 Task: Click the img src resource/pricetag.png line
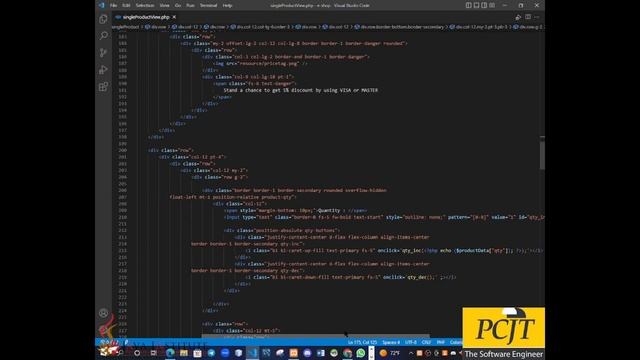coord(260,64)
